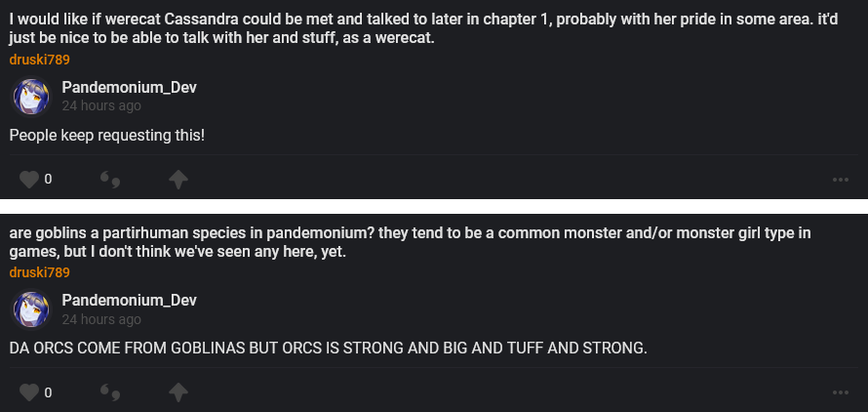Viewport: 868px width, 412px height.
Task: Open druski789 profile under the werecat question
Action: 40,59
